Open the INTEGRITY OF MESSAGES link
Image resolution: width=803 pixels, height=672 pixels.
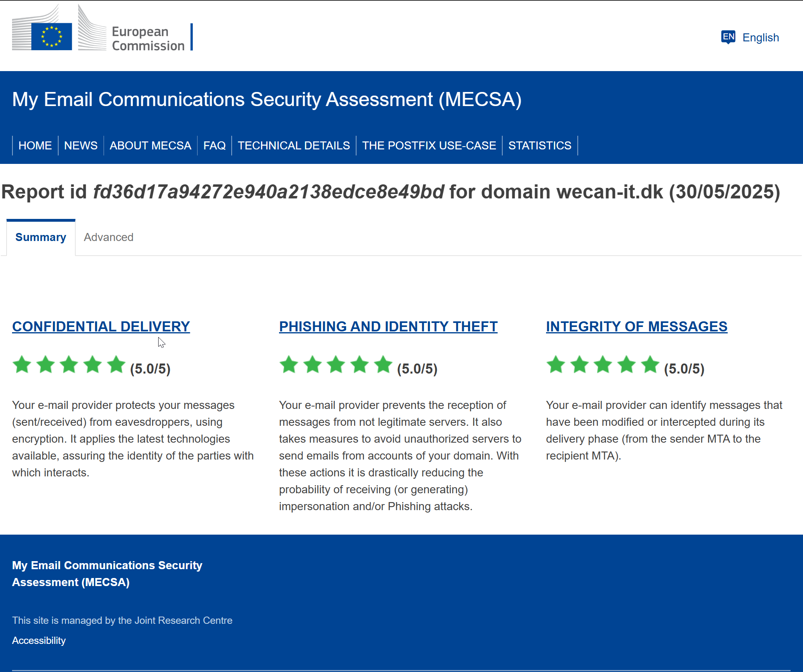[637, 327]
